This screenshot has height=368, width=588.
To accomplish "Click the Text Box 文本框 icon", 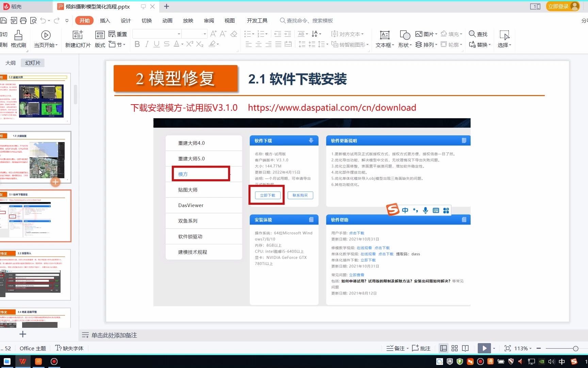I will click(x=385, y=35).
